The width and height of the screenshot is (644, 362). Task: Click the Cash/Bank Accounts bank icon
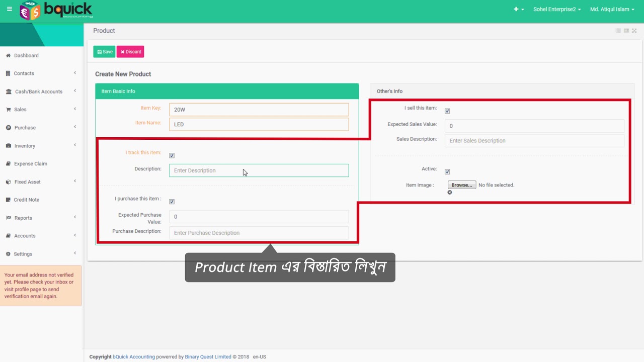tap(9, 92)
